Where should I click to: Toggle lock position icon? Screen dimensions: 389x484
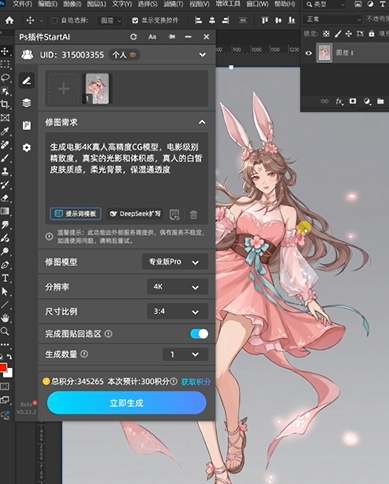point(349,34)
